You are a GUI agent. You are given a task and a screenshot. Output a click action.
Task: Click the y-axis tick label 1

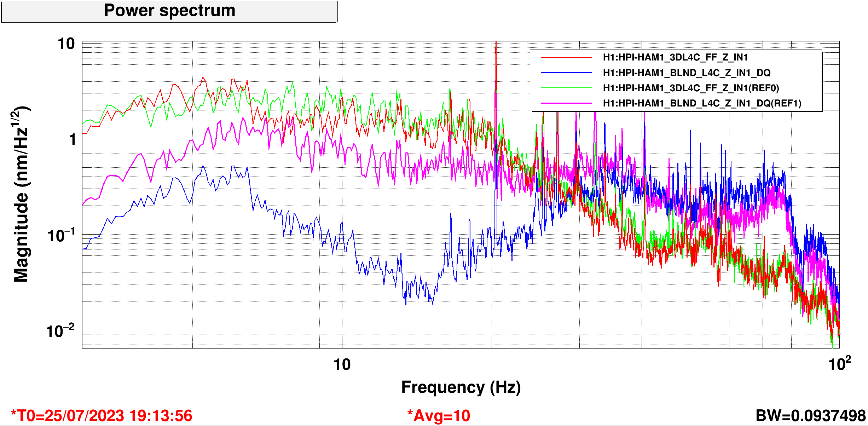[x=73, y=140]
